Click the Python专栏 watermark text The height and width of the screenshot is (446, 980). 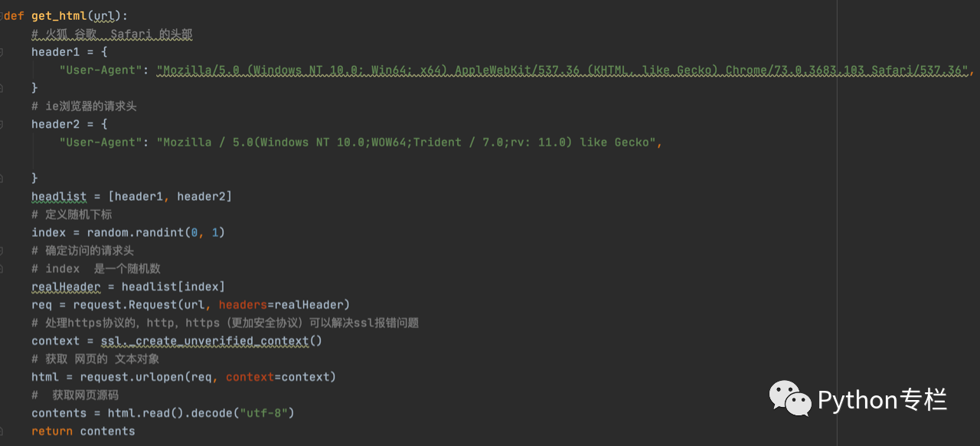tap(882, 400)
